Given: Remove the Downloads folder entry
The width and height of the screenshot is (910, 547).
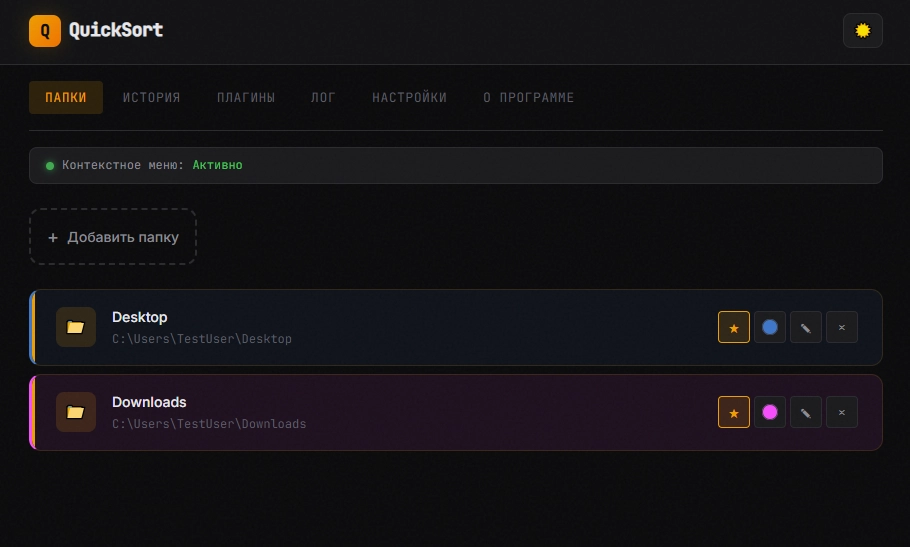Looking at the screenshot, I should 842,412.
